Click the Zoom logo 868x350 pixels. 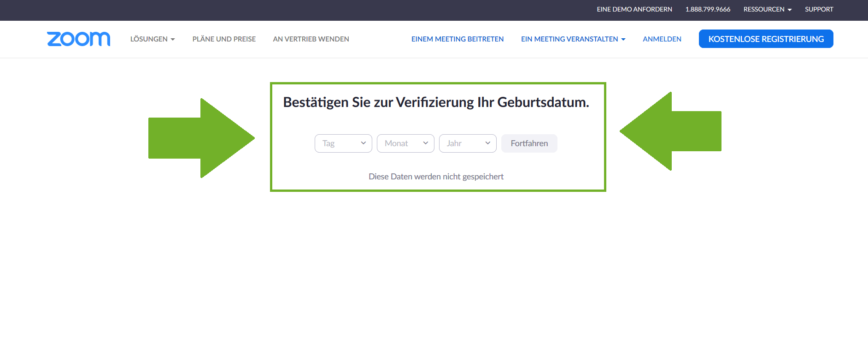pyautogui.click(x=78, y=39)
